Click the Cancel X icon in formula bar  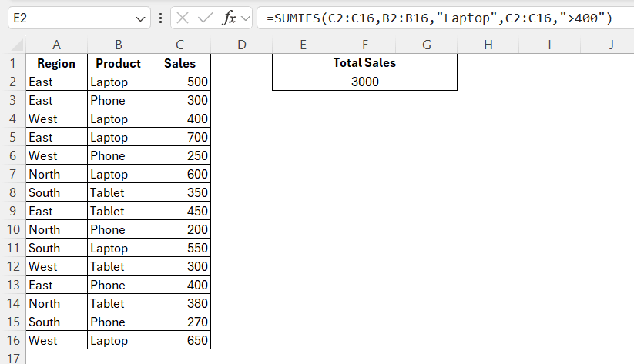pos(183,18)
